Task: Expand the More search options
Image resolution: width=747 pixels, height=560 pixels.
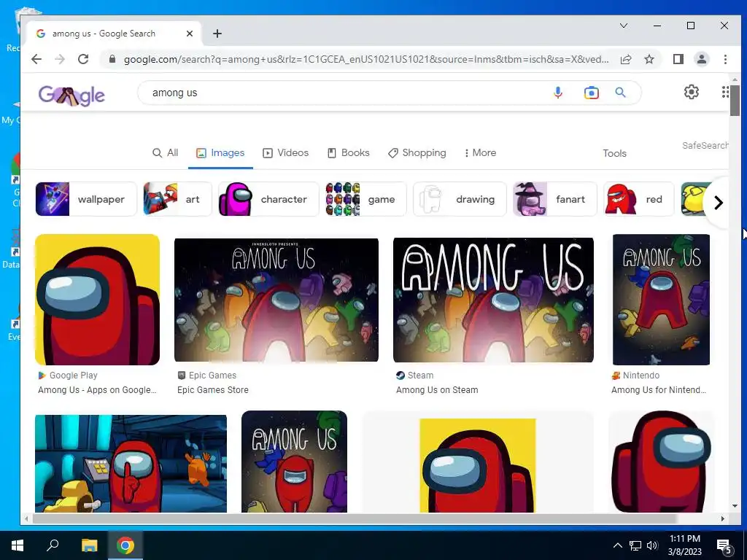Action: click(480, 153)
